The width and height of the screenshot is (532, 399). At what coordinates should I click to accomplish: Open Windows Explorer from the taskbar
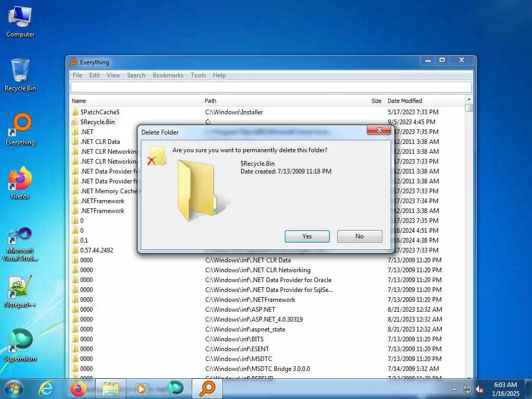click(111, 389)
